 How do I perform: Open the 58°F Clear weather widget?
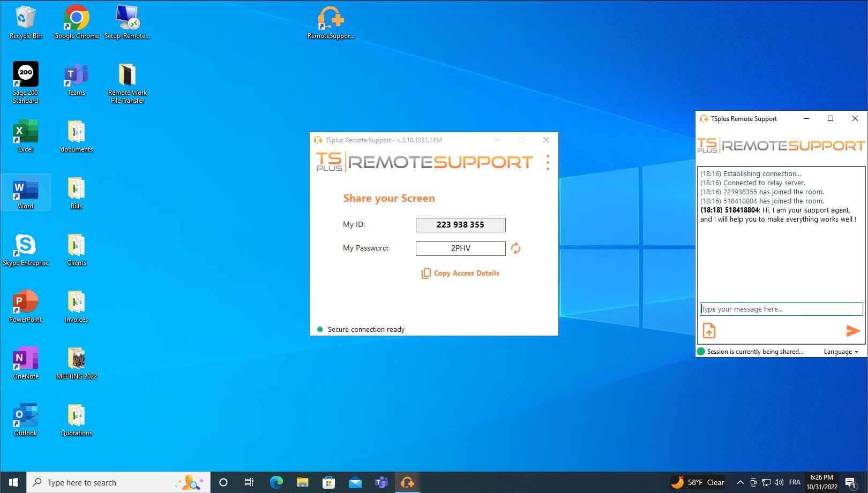(698, 482)
